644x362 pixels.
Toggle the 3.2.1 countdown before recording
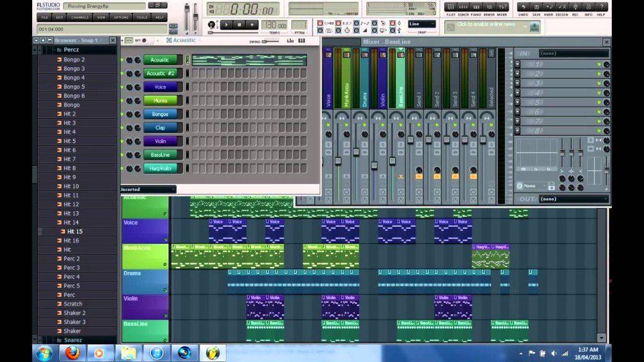(338, 23)
